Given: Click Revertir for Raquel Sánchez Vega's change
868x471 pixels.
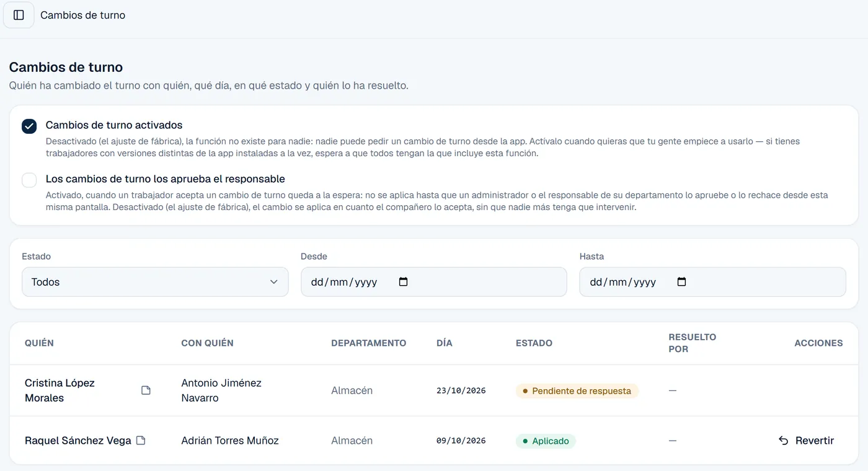Looking at the screenshot, I should pyautogui.click(x=806, y=441).
